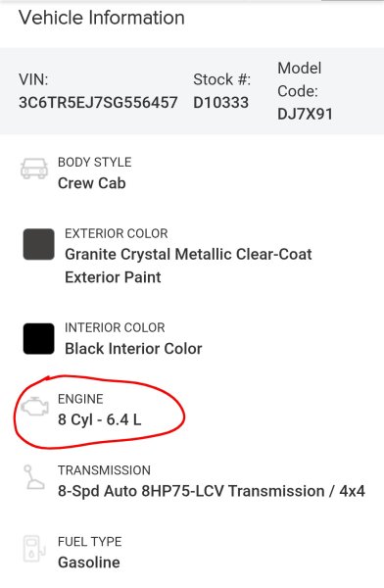Click the BODY STYLE label

95,162
